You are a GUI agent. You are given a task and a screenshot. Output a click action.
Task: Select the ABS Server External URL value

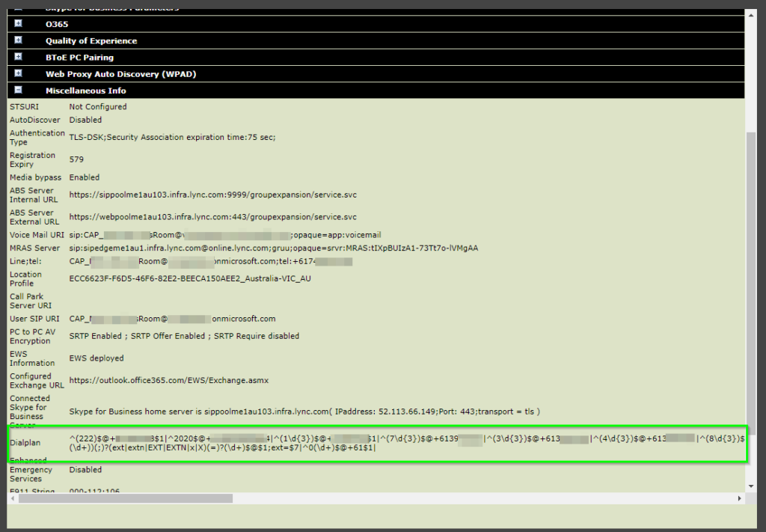[213, 217]
